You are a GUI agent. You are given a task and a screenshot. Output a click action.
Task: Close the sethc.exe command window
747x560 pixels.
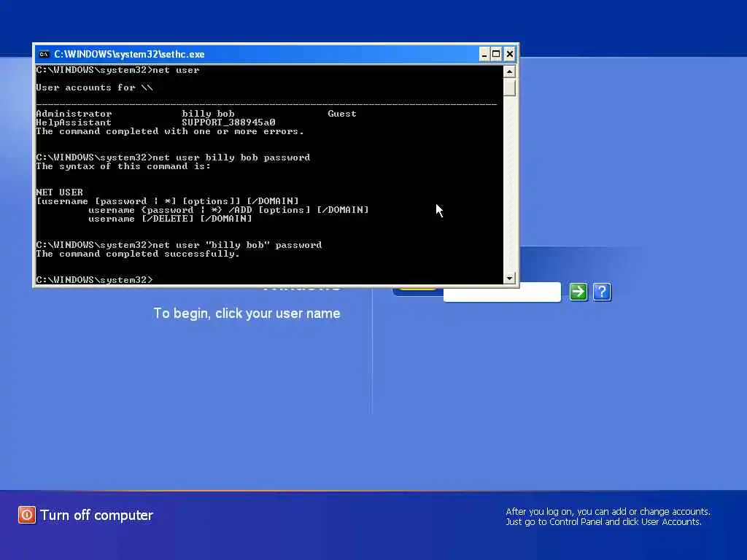pyautogui.click(x=510, y=54)
